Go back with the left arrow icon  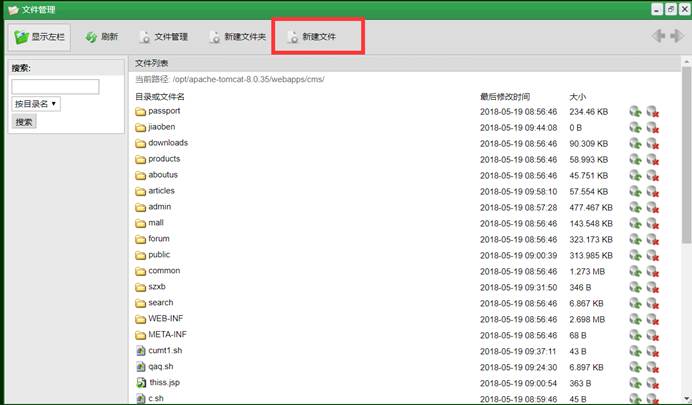coord(658,36)
